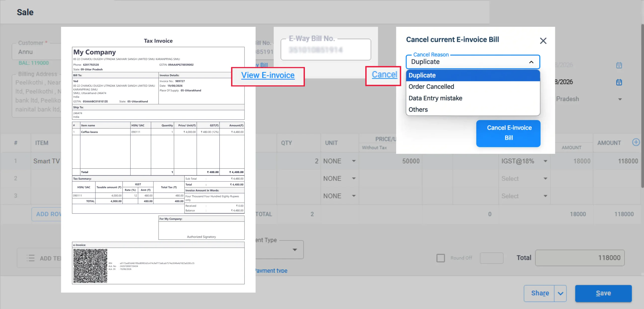Select Duplicate cancel reason option
The image size is (644, 309).
pyautogui.click(x=473, y=75)
